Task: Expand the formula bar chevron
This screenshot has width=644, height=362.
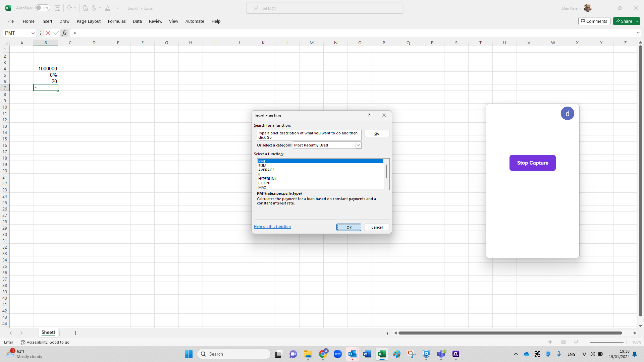Action: point(638,33)
